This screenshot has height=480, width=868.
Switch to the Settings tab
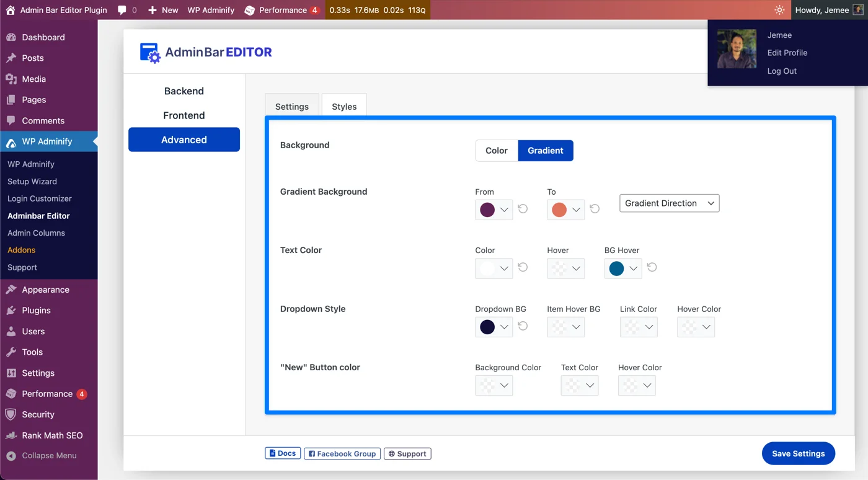pos(291,106)
